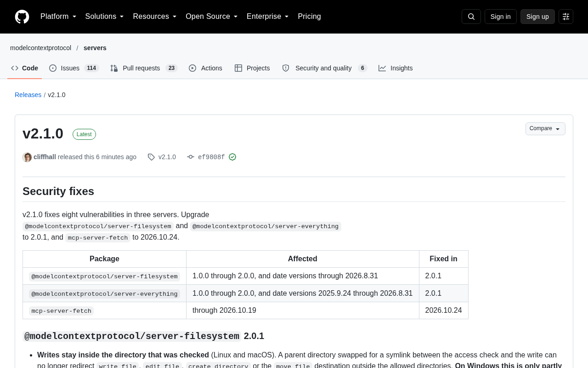Click cliffhall's avatar image
Image resolution: width=588 pixels, height=368 pixels.
pyautogui.click(x=27, y=157)
